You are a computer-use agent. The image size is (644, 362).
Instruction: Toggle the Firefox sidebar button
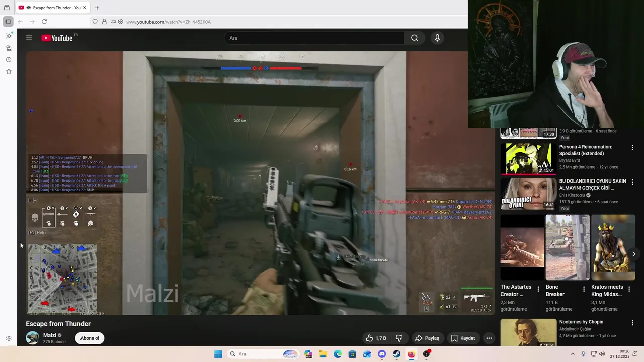click(8, 22)
